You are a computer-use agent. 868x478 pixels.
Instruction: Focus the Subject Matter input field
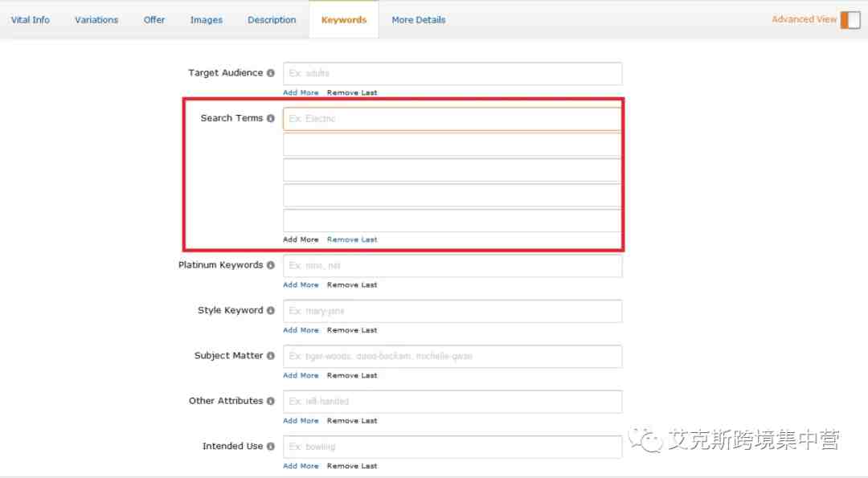click(x=452, y=357)
